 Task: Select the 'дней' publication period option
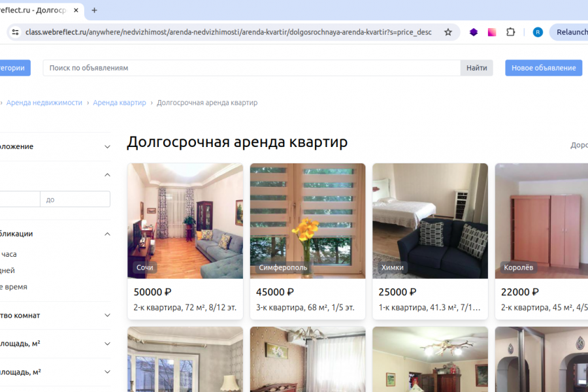click(7, 270)
